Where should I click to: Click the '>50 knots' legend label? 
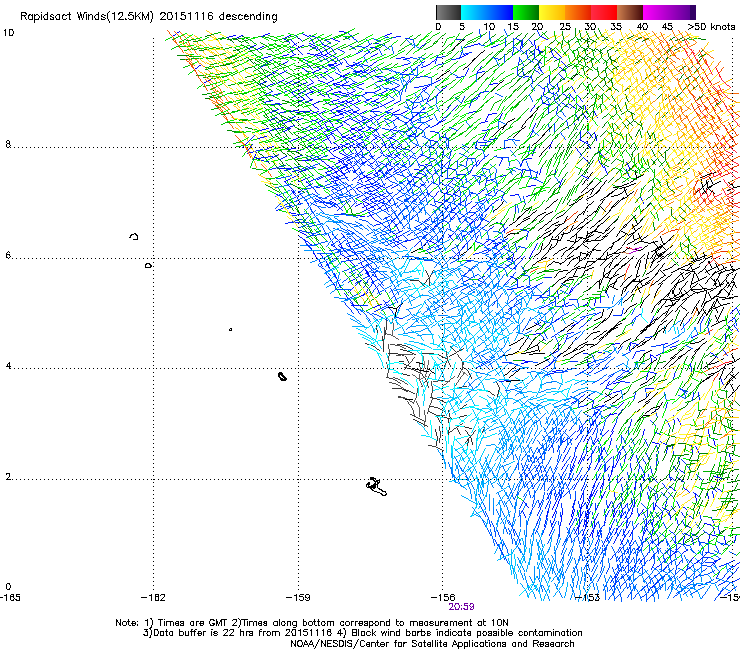point(711,27)
